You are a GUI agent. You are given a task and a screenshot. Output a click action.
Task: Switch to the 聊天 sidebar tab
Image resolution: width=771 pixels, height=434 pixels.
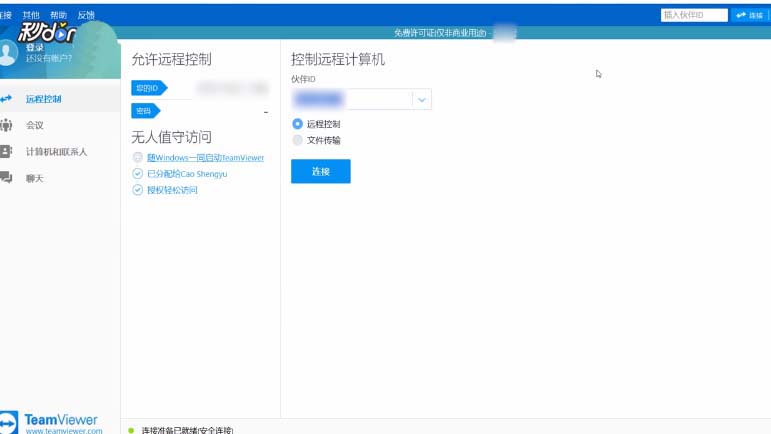coord(60,178)
